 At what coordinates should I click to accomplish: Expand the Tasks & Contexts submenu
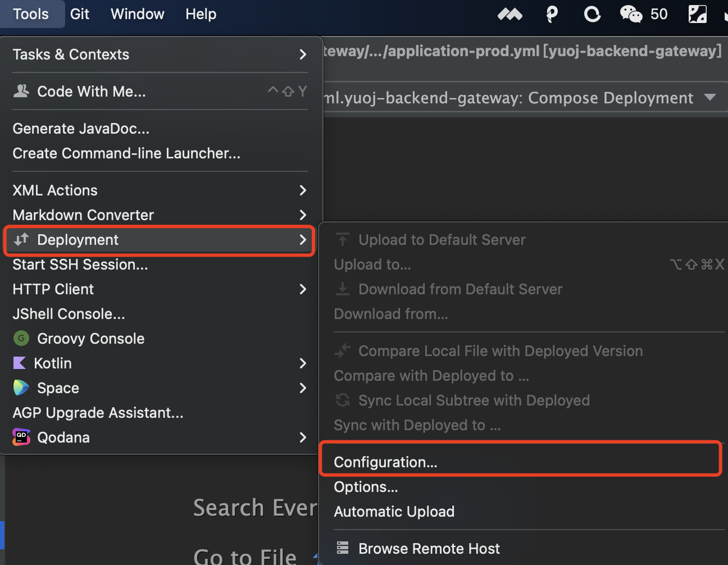[160, 54]
